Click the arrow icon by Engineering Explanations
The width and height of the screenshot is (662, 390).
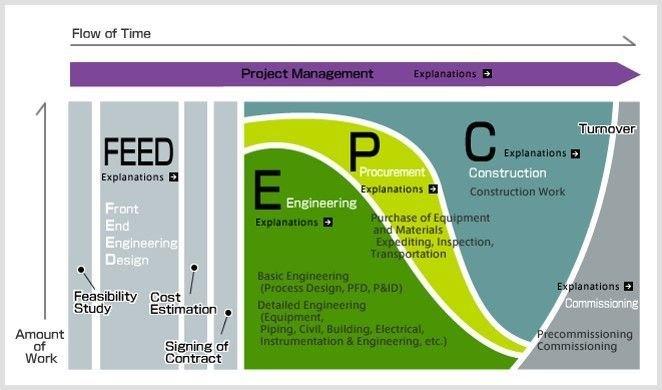(x=328, y=222)
